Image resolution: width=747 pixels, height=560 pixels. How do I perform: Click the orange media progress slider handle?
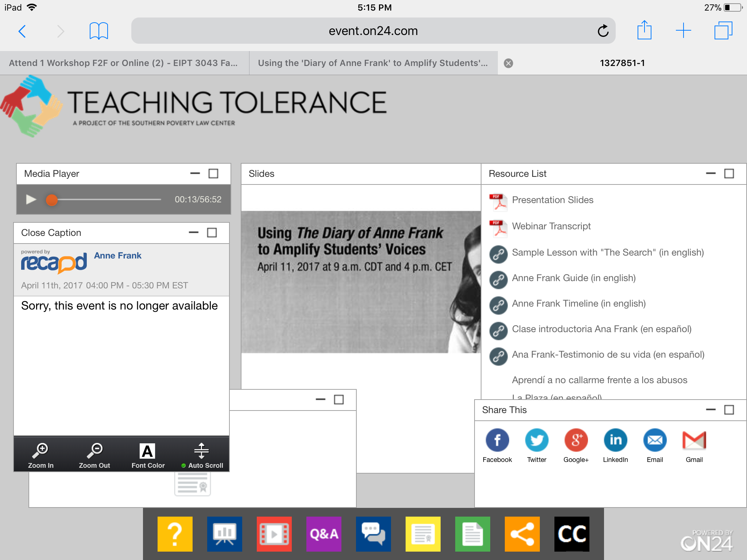(52, 199)
